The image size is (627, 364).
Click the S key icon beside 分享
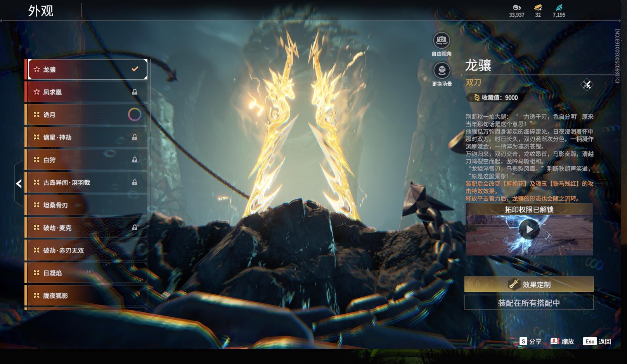point(523,341)
